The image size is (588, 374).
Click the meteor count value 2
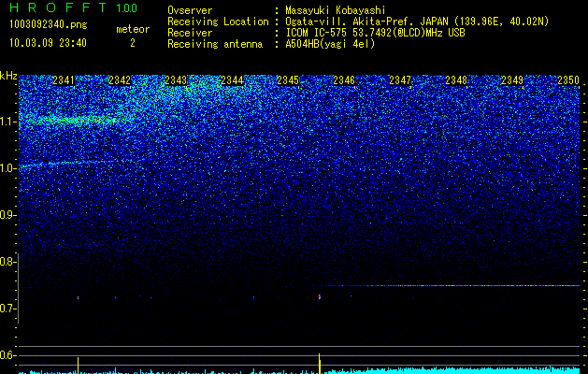click(x=133, y=43)
